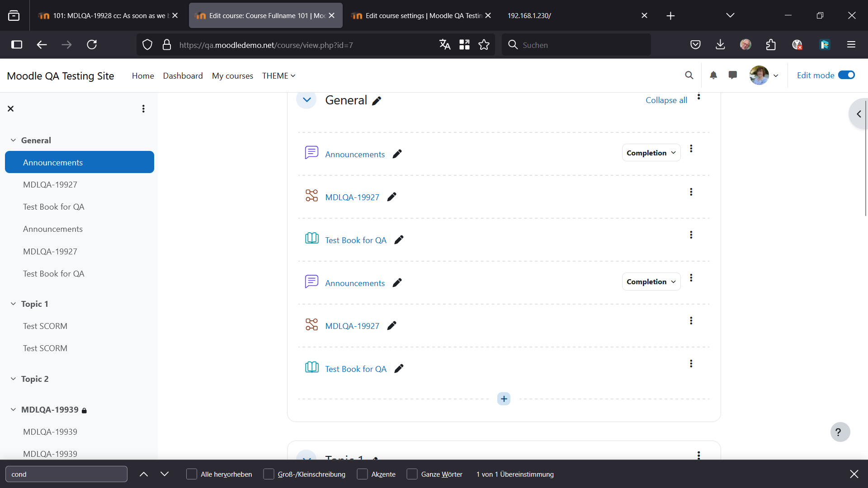This screenshot has width=868, height=488.
Task: Click the first Announcements forum icon
Action: [311, 153]
